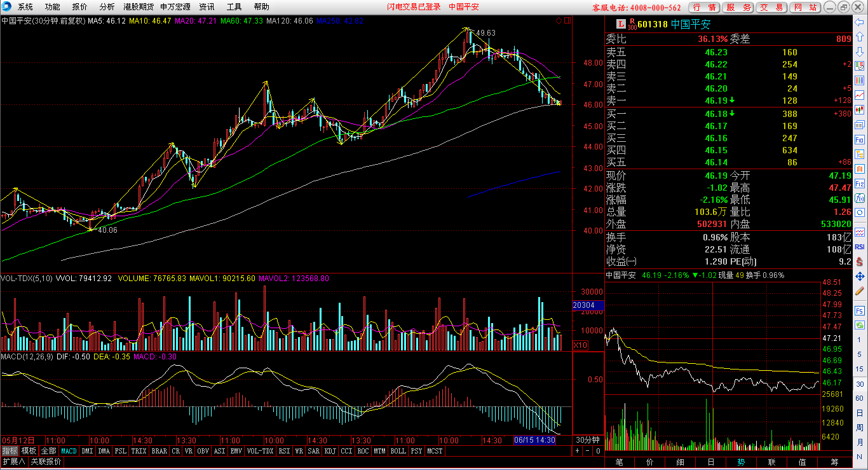Image resolution: width=868 pixels, height=470 pixels.
Task: Open the 30分钟 period selector
Action: click(x=588, y=440)
